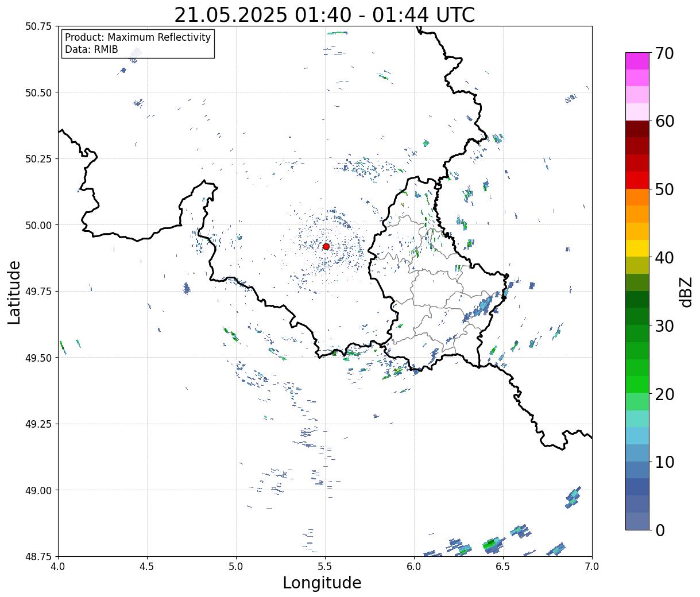Click the bright green colorbar swatch above 20
700x597 pixels.
(x=637, y=385)
